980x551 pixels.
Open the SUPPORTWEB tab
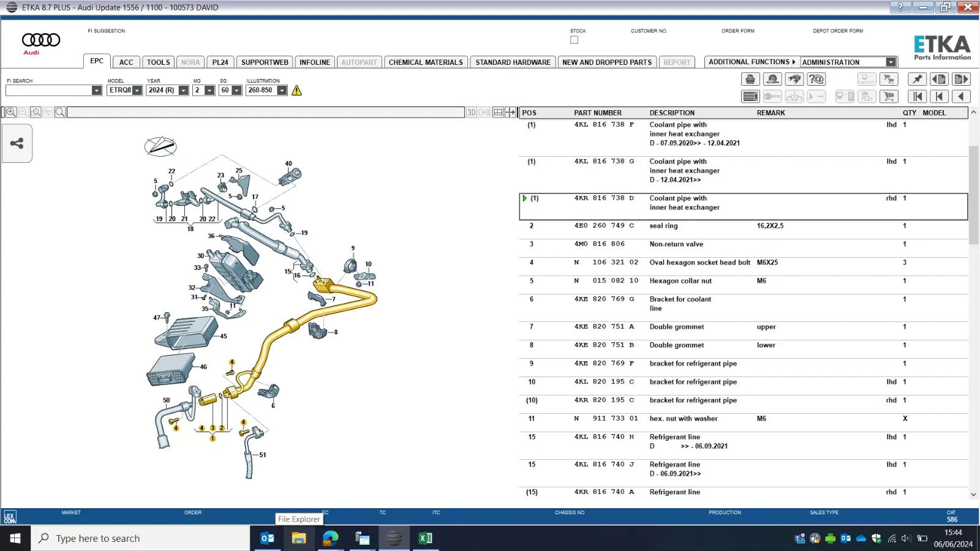(265, 62)
